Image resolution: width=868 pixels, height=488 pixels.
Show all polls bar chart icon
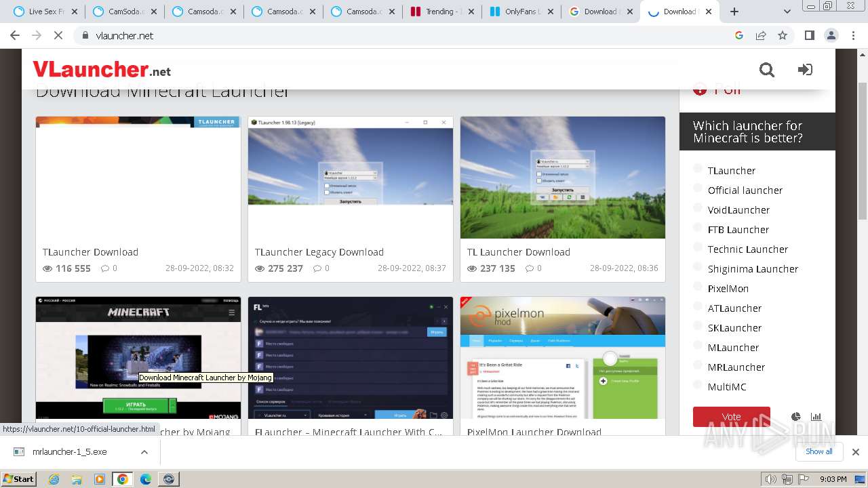tap(816, 417)
